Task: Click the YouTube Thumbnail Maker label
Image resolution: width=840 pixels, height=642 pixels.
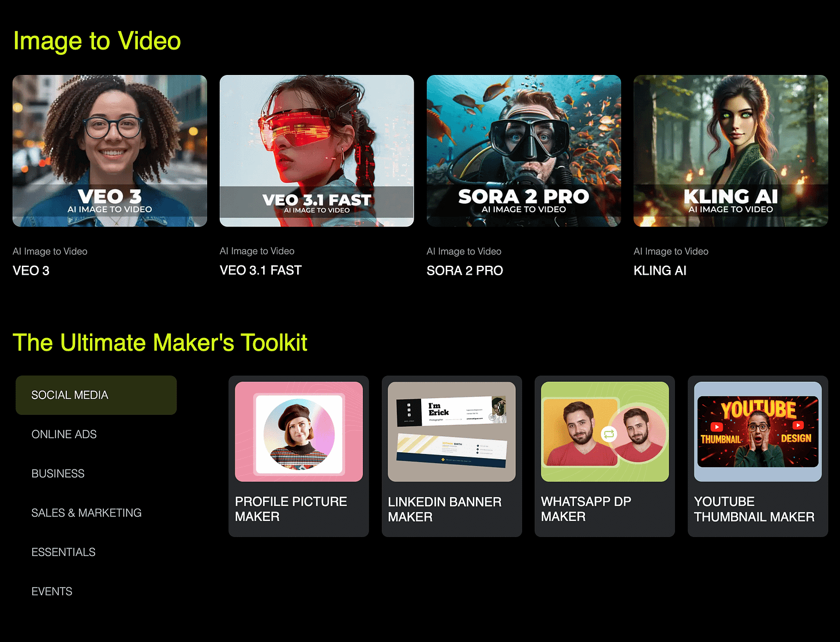Action: pos(755,509)
